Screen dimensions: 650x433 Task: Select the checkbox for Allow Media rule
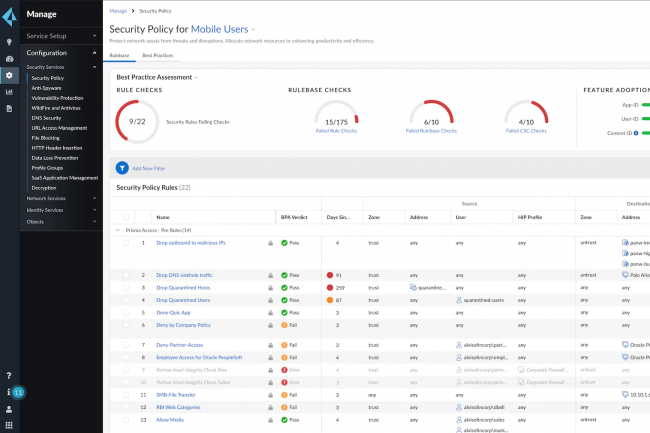point(125,420)
